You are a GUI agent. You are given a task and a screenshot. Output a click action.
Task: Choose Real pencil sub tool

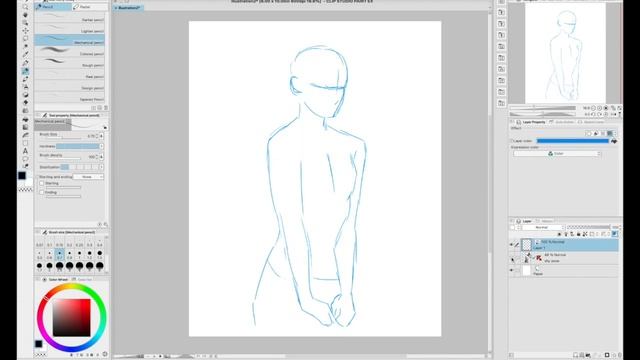[x=70, y=74]
